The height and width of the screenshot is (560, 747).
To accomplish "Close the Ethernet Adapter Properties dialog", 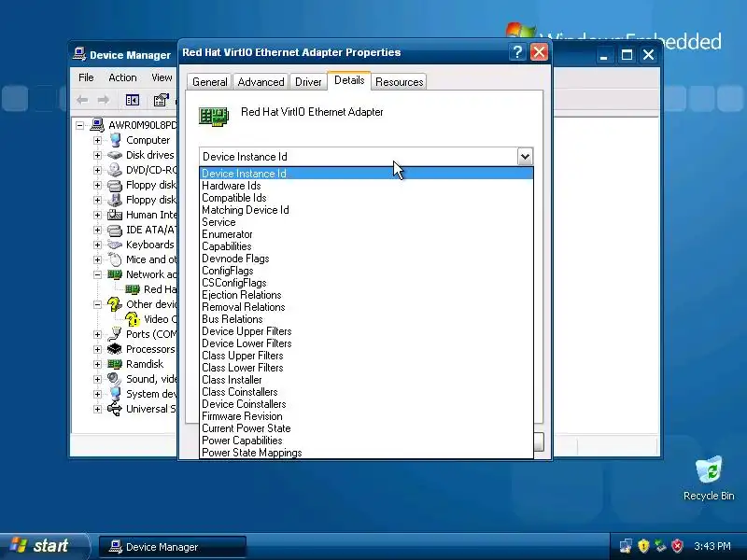I will (539, 52).
